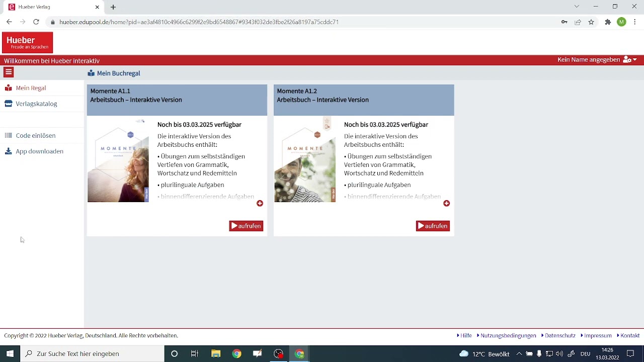Click the Hueber logo
644x362 pixels.
[x=28, y=43]
